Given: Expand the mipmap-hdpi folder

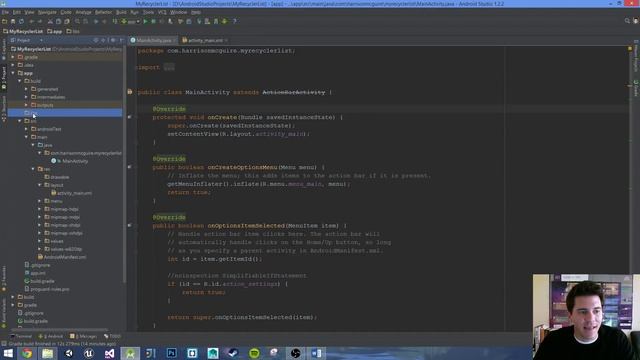Looking at the screenshot, I should point(40,209).
